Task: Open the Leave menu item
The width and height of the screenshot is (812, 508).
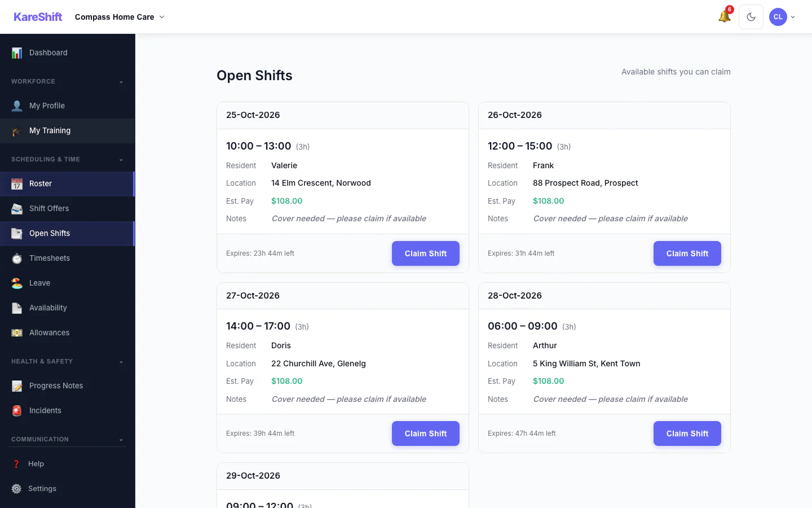Action: tap(68, 283)
